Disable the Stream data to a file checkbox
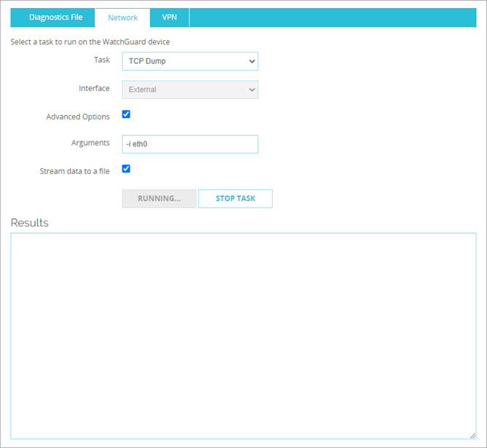The image size is (487, 448). point(126,169)
